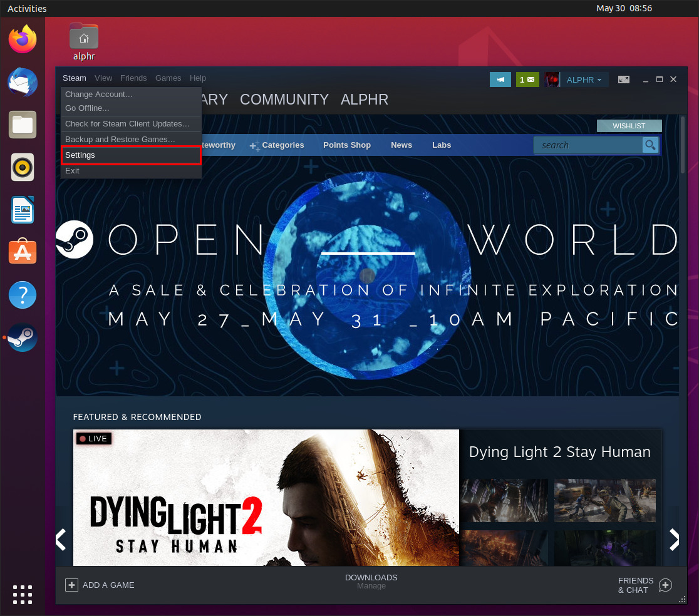Open the Steam menu in menu bar
Screen dimensions: 699x616
point(75,78)
